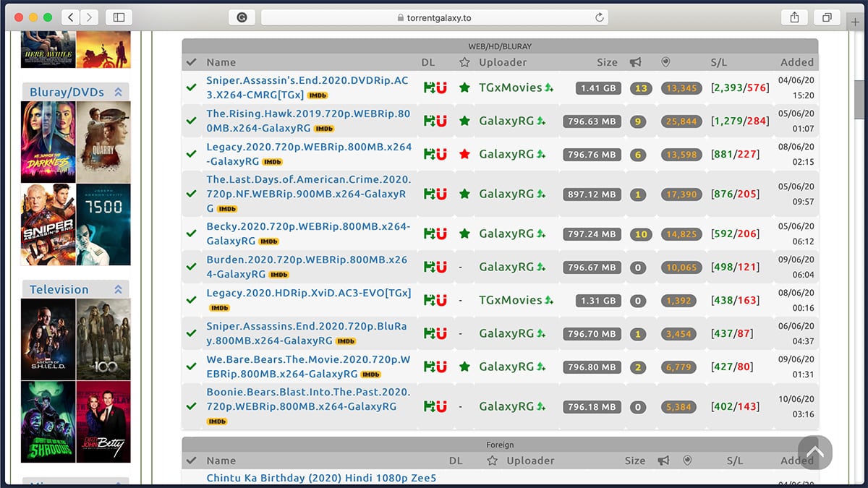Open TGxMovies uploader in Sniper.Assassin's.End DVDRip row

point(510,87)
